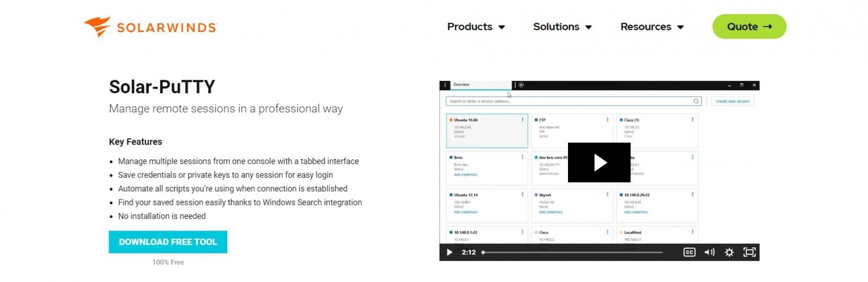Click Add credentials on Ubuntu 12.14 card

pos(465,212)
